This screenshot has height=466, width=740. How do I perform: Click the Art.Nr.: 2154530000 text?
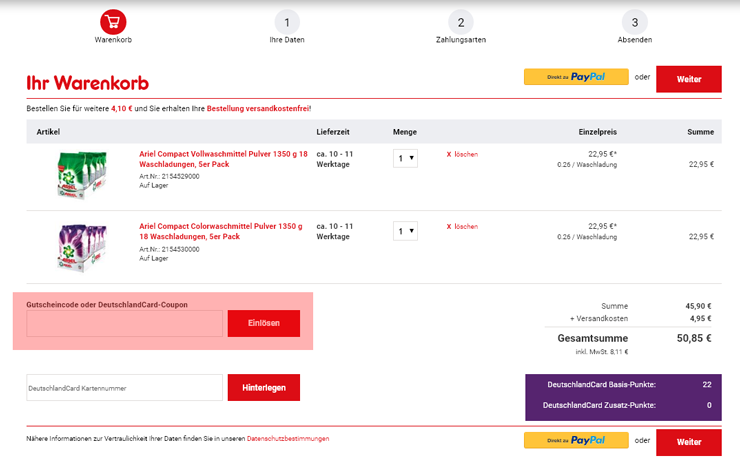[x=169, y=249]
